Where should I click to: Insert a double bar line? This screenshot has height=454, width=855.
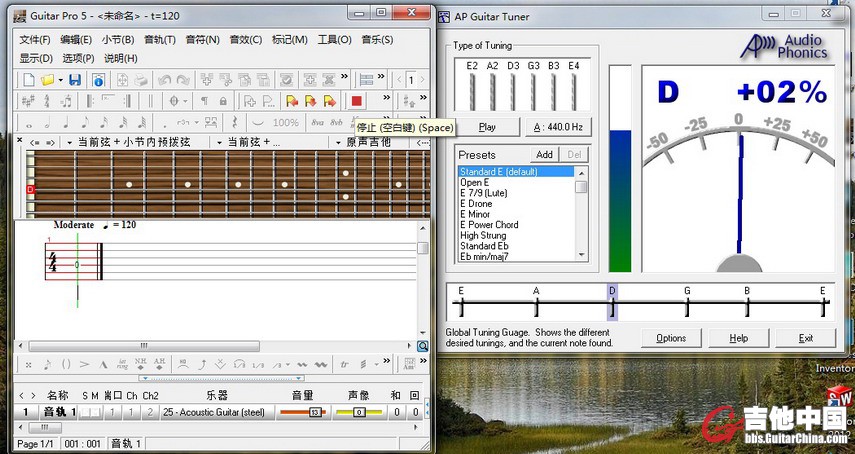150,101
